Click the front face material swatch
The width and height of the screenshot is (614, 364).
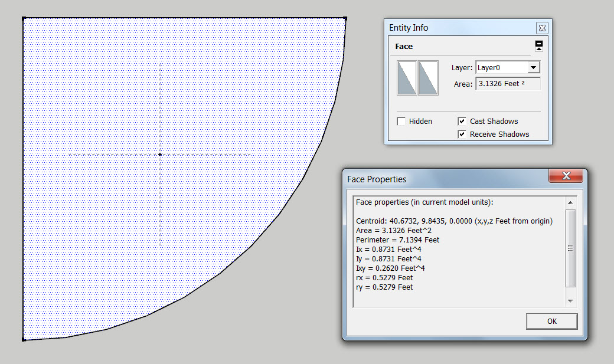[407, 77]
